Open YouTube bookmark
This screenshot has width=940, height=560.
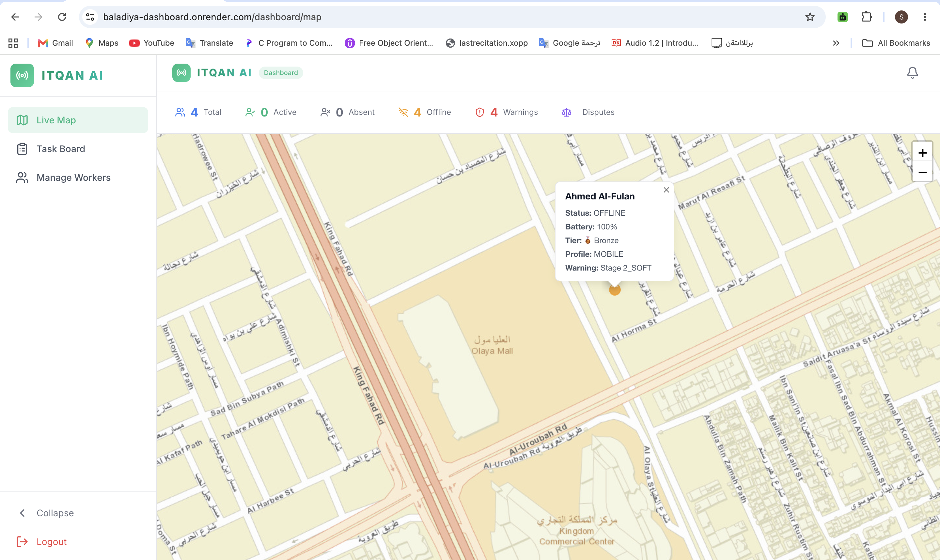tap(152, 43)
